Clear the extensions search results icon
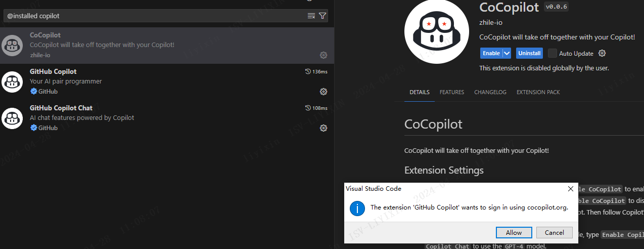 [311, 16]
